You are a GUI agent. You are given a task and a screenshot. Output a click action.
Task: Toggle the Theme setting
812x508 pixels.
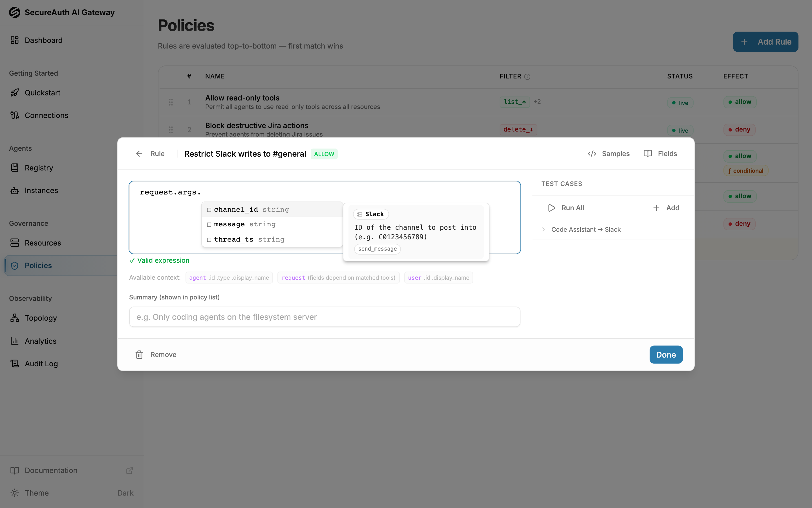pyautogui.click(x=72, y=493)
